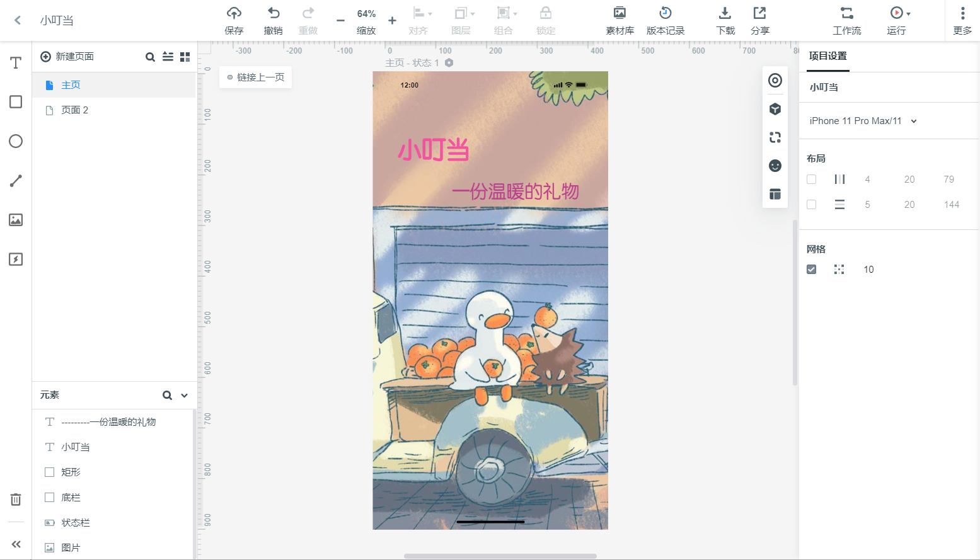Screen dimensions: 980x560
Task: Select the 小叮当 text element in list
Action: (113, 447)
